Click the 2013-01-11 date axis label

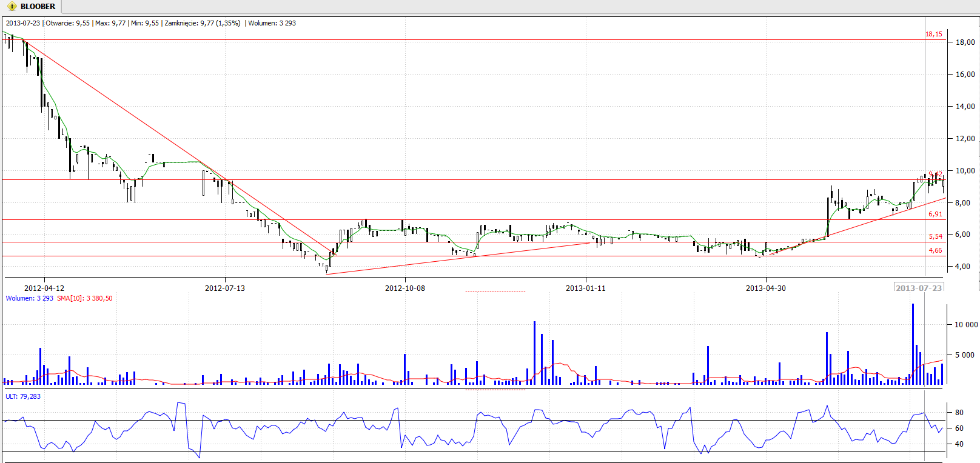tap(585, 288)
